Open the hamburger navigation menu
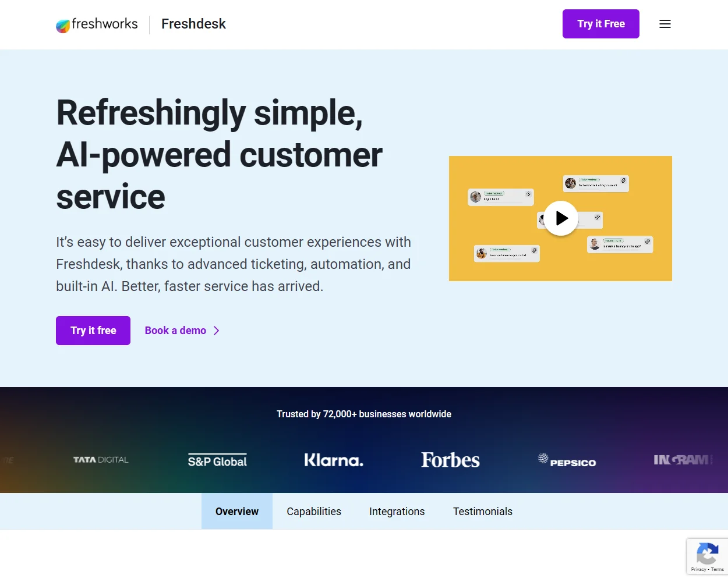728x582 pixels. click(x=665, y=24)
